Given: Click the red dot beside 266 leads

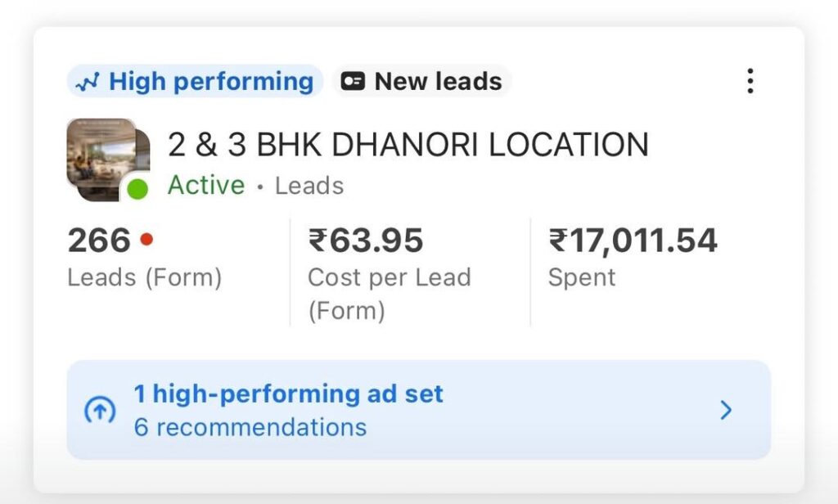Looking at the screenshot, I should (x=146, y=240).
